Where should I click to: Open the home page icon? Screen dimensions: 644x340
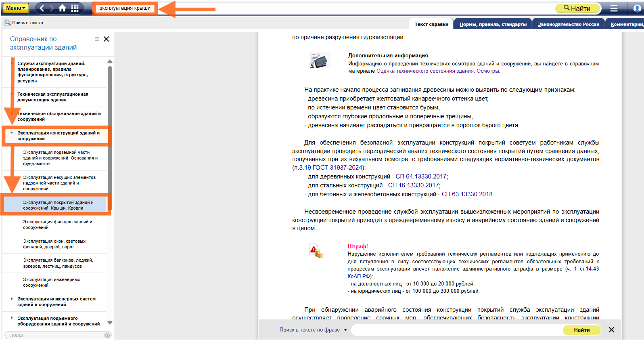63,8
